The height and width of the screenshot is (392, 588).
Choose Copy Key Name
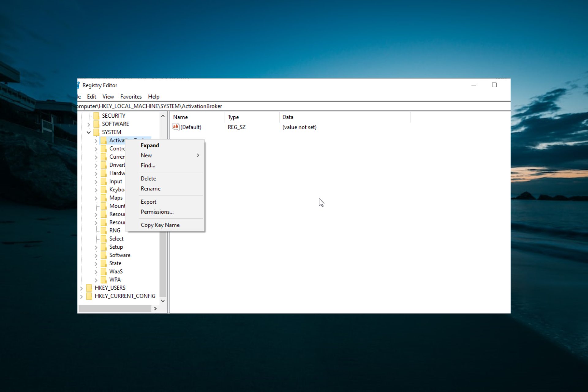coord(165,225)
